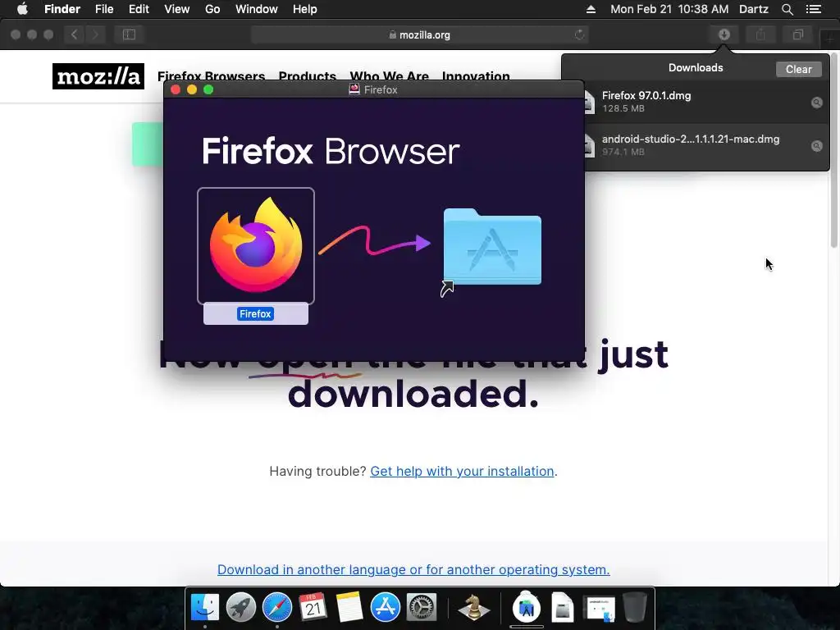The image size is (840, 630).
Task: Go back with Safari's back arrow
Action: (74, 34)
